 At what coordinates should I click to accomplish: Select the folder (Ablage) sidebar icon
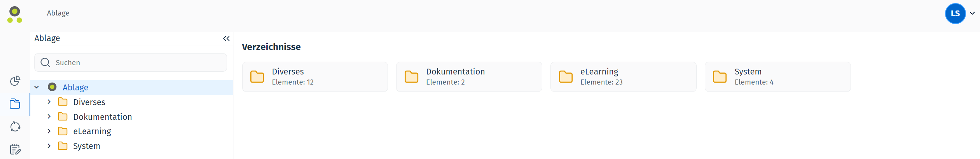tap(15, 104)
